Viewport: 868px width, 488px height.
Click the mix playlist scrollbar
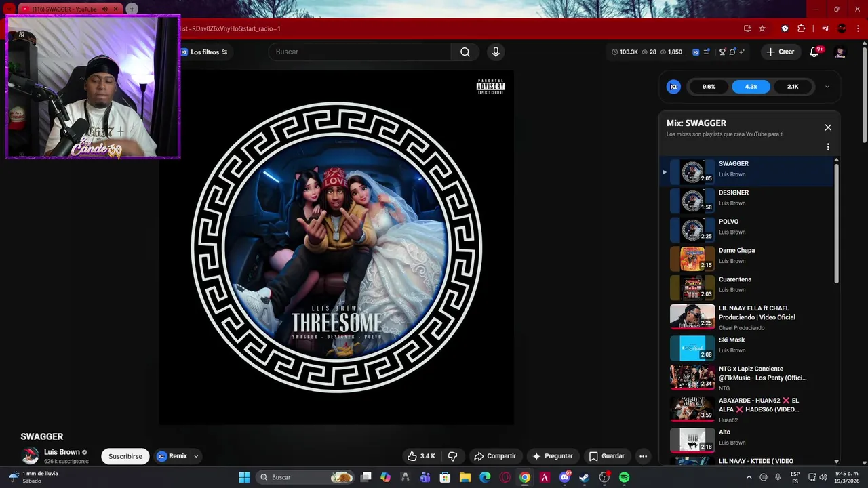click(836, 224)
